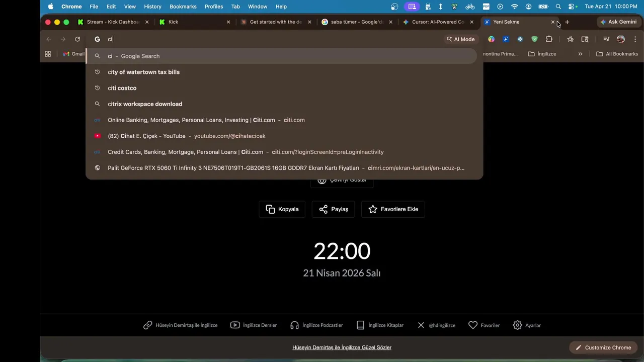644x362 pixels.
Task: Bookmark this tab with star icon
Action: click(x=570, y=39)
